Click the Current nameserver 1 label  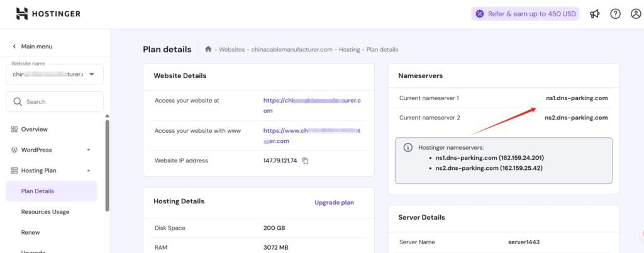tap(429, 98)
